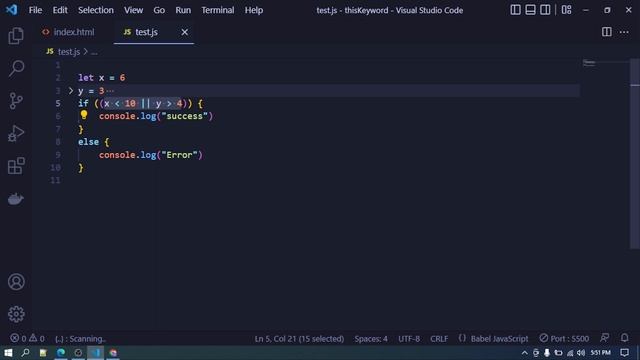Image resolution: width=640 pixels, height=360 pixels.
Task: Click the Port : 5500 Live Server item
Action: pos(564,338)
